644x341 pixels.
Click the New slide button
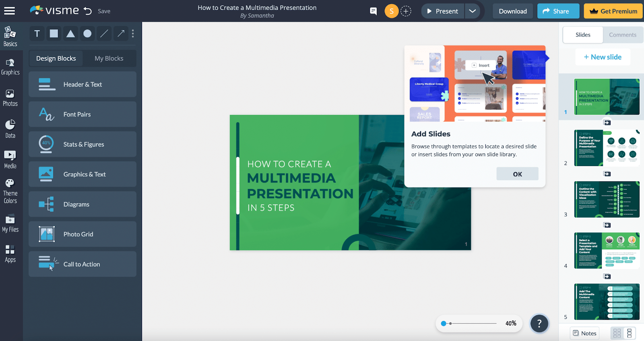[603, 57]
